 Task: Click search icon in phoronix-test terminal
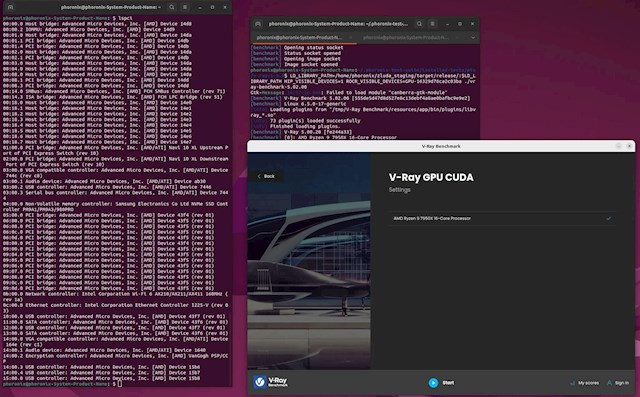tap(419, 24)
